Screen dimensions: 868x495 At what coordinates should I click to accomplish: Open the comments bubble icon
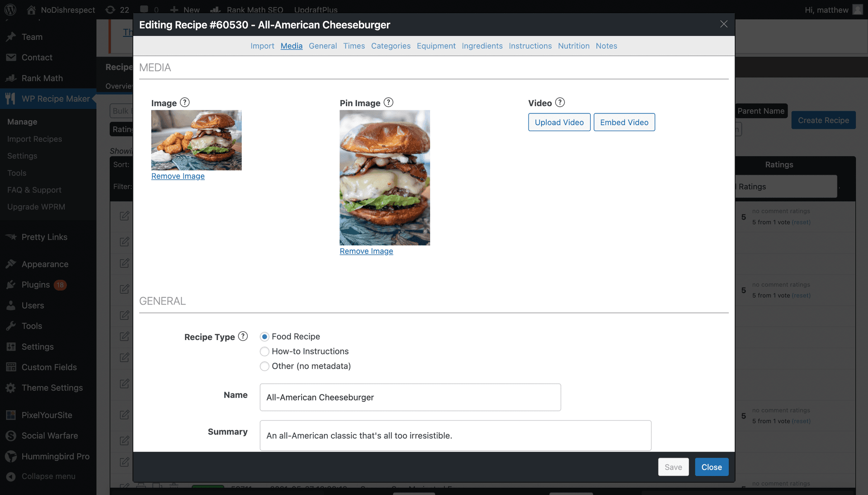tap(144, 9)
